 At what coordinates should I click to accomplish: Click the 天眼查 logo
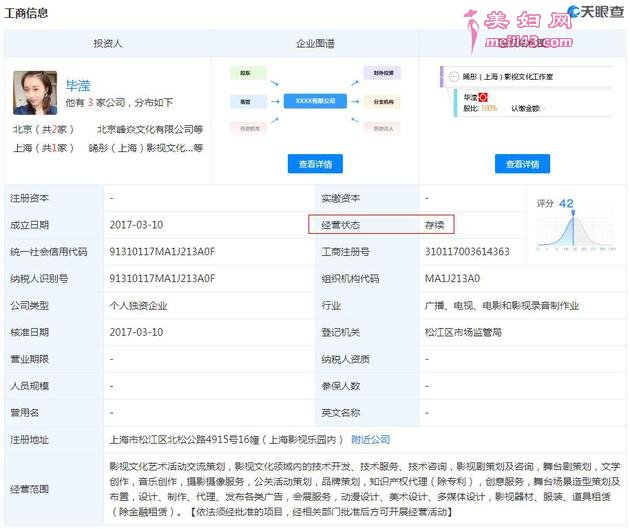[x=596, y=12]
